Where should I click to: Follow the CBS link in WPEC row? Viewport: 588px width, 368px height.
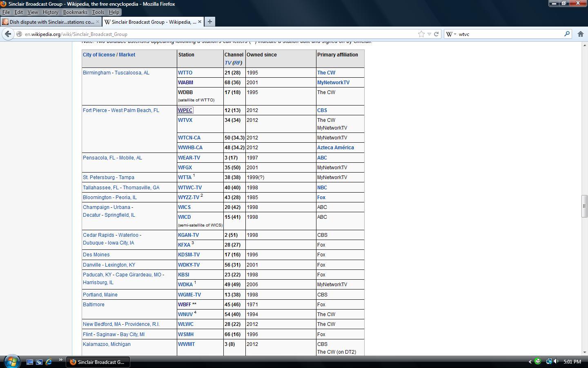click(x=322, y=110)
